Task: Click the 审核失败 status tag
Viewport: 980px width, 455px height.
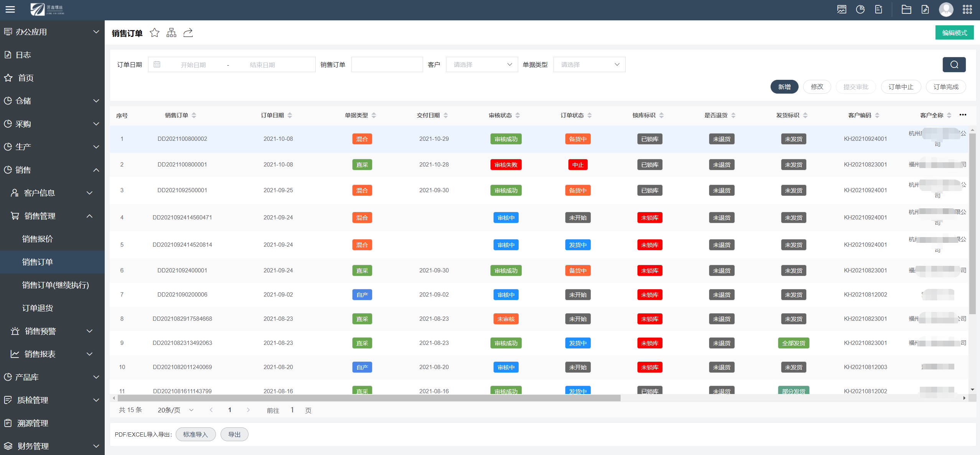Action: (506, 165)
